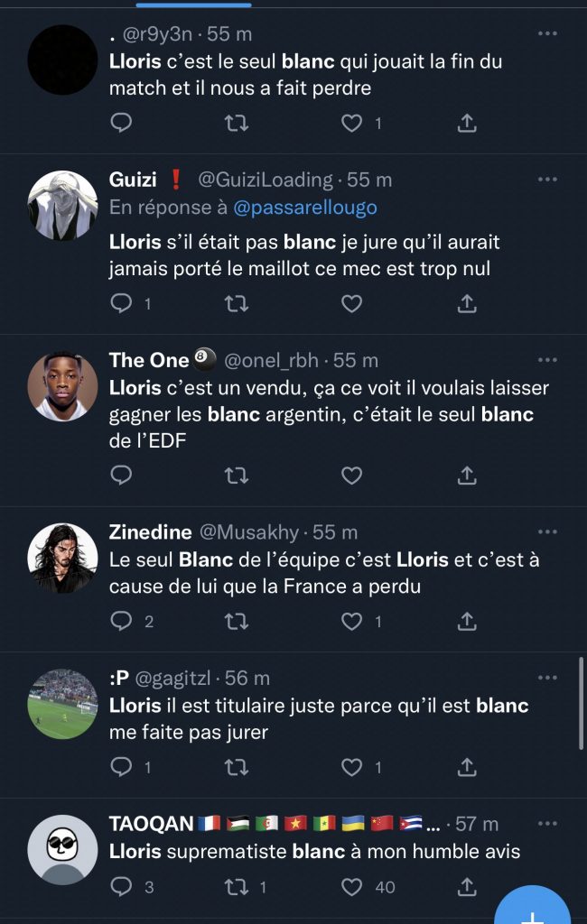Reply to TAOQAN's tweet
This screenshot has width=587, height=924.
(121, 887)
